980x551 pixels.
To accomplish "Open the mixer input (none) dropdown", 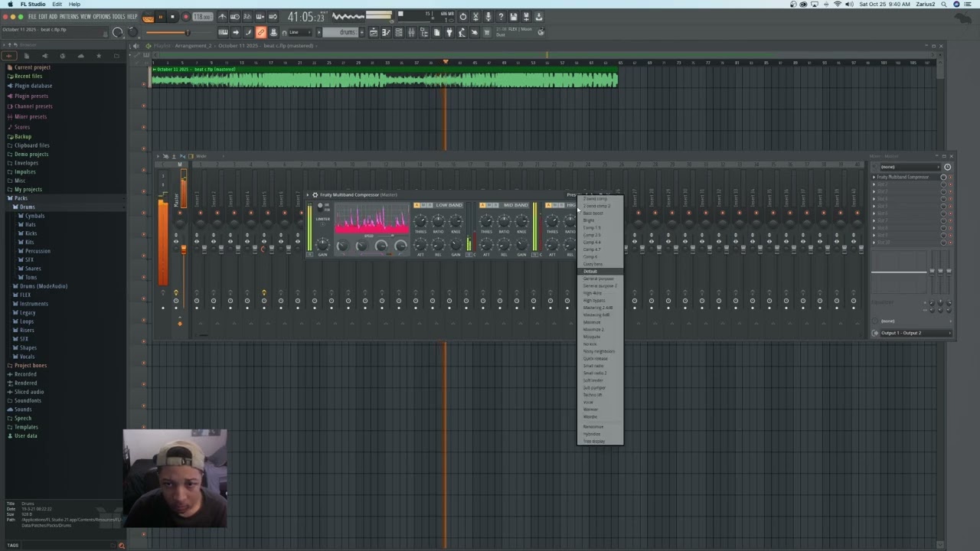I will 908,167.
